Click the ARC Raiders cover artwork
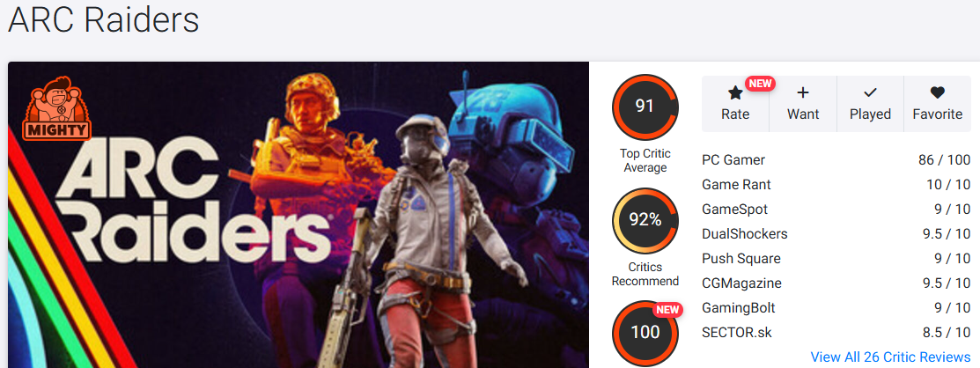This screenshot has width=980, height=368. [x=298, y=214]
